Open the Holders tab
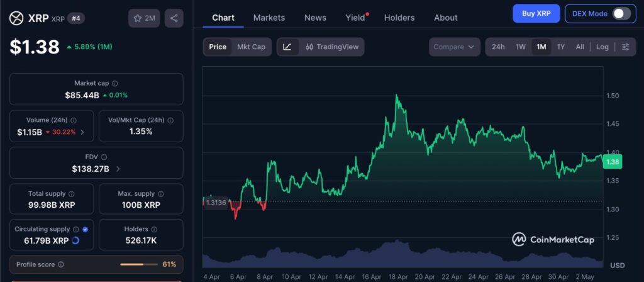 click(399, 18)
